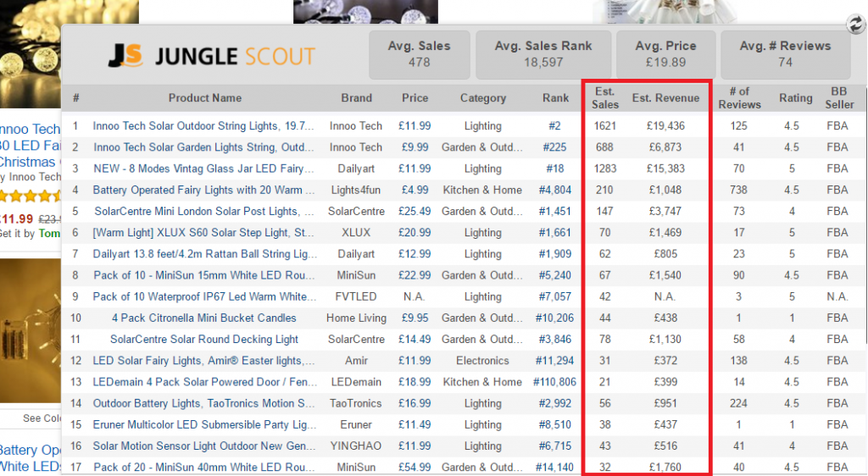The image size is (868, 476).
Task: Sort by the BB Seller column header
Action: tap(839, 98)
